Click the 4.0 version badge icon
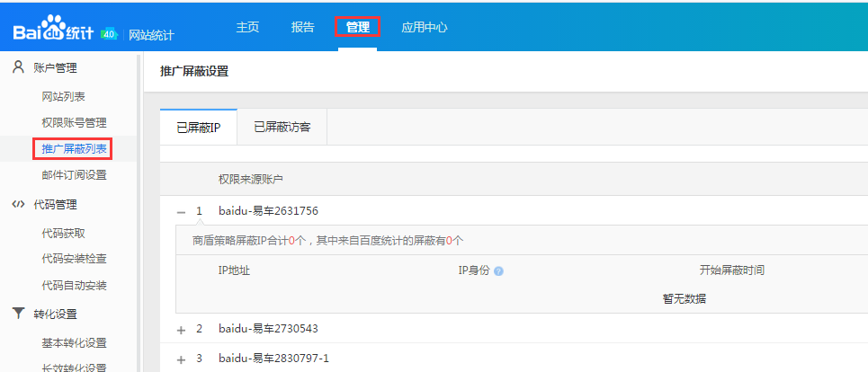 (x=110, y=33)
